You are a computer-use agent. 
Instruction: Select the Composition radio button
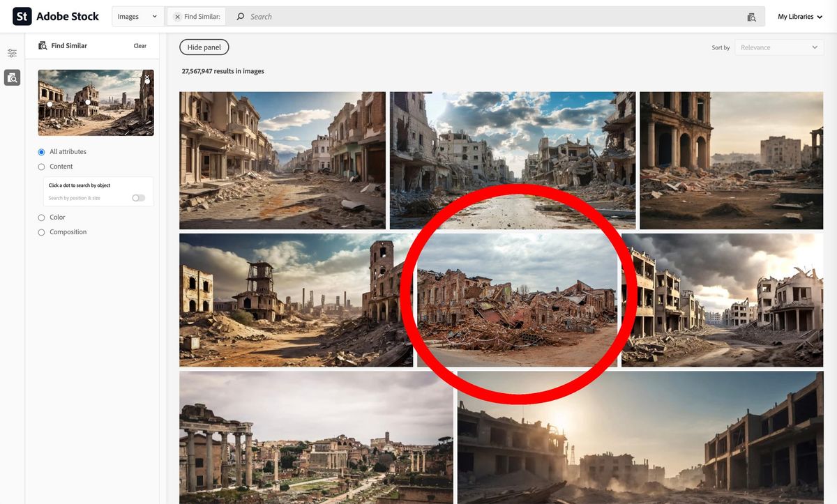pyautogui.click(x=40, y=231)
